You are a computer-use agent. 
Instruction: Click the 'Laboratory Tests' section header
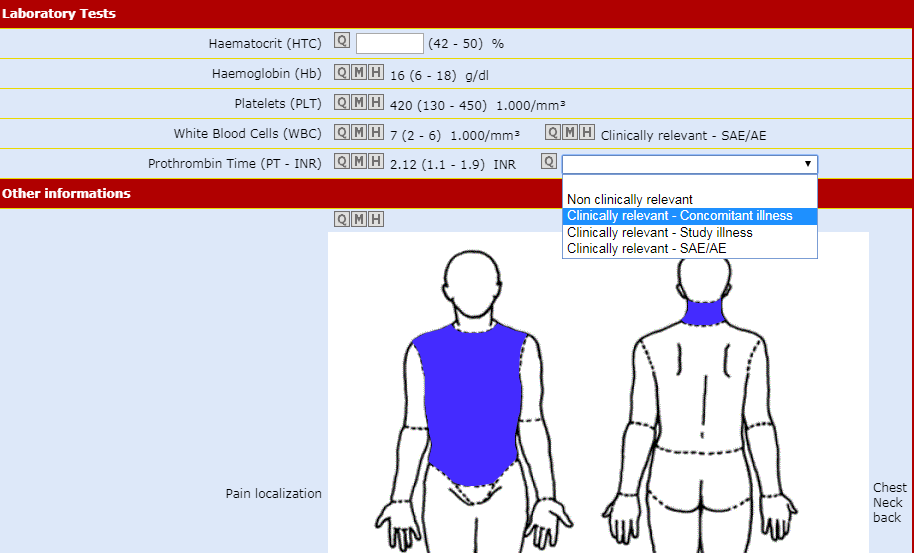(59, 13)
